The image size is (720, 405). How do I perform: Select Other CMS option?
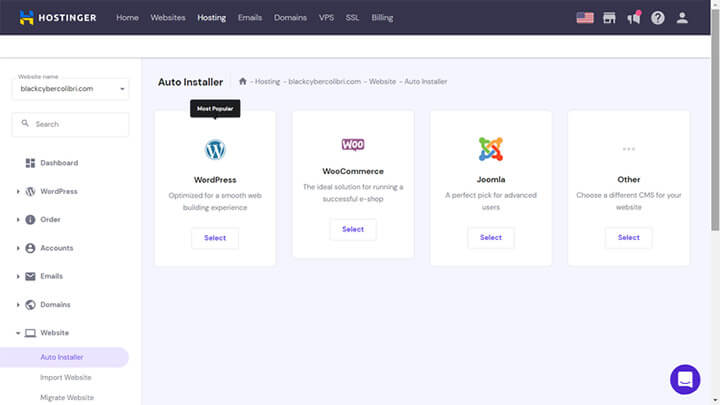[629, 237]
